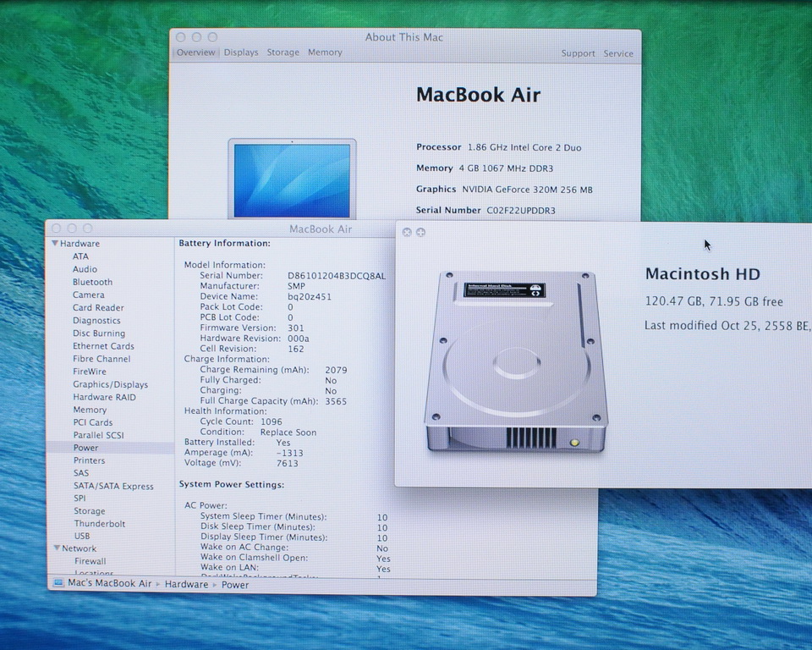Collapse the Network tree section
The height and width of the screenshot is (650, 812).
coord(57,548)
